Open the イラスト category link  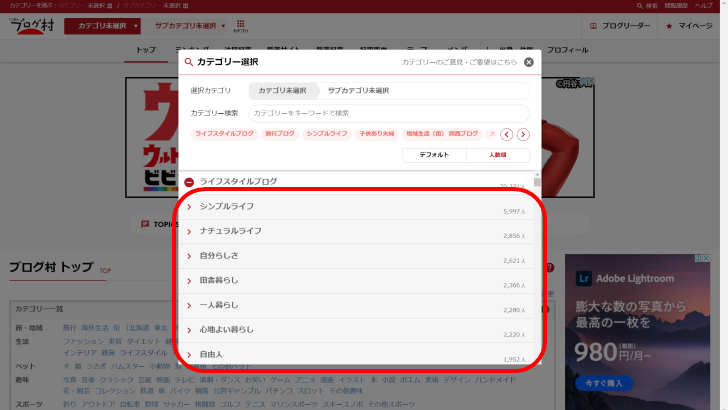click(x=351, y=380)
